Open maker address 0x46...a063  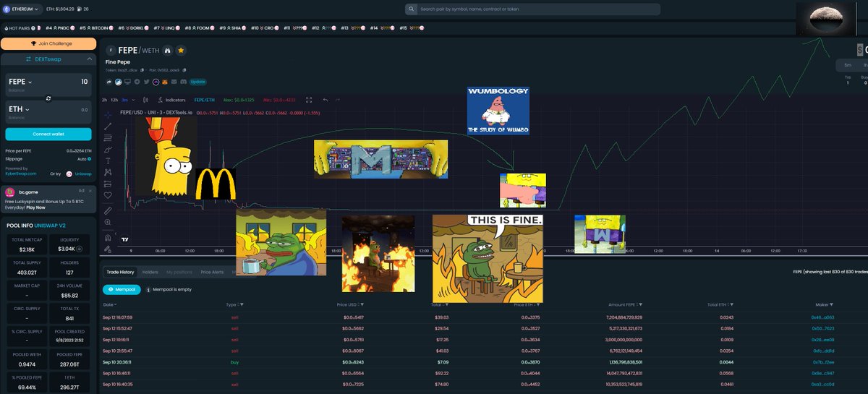821,317
